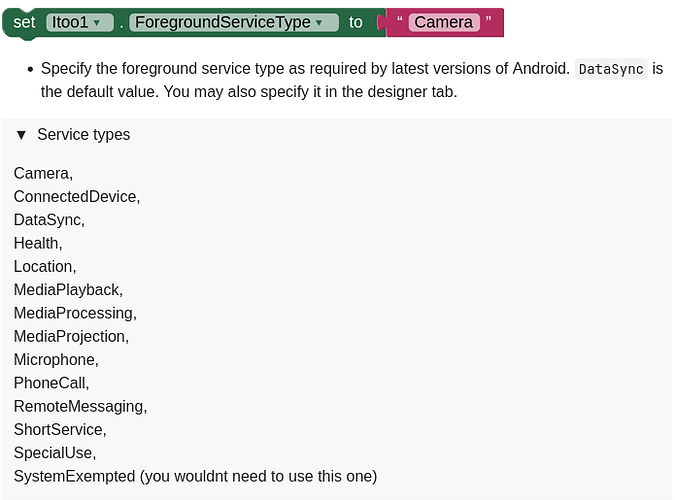Click MediaProjection in the list

71,336
